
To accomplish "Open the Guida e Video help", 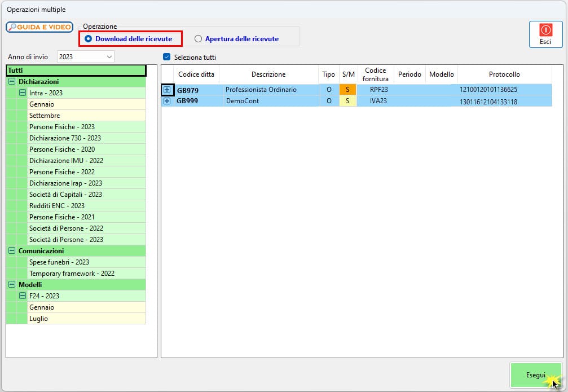I will click(39, 27).
